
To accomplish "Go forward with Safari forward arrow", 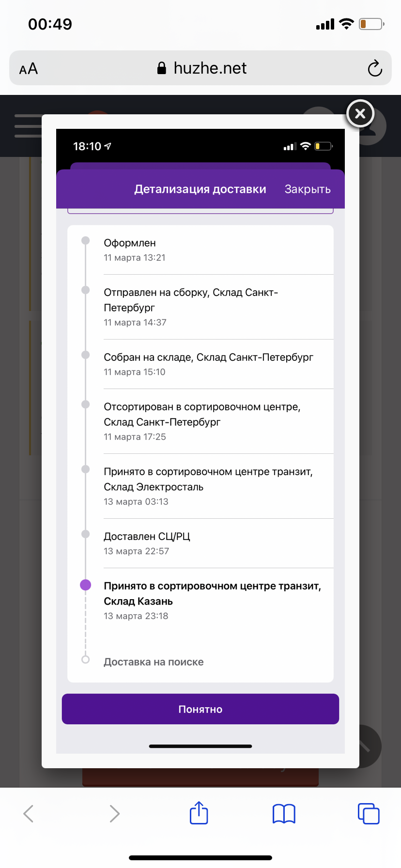I will [x=114, y=814].
